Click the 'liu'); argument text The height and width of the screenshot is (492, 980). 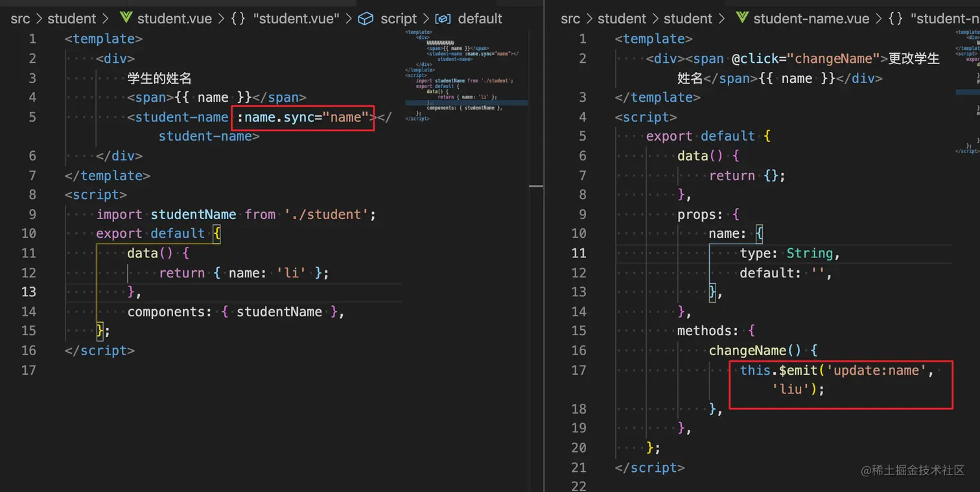(798, 390)
